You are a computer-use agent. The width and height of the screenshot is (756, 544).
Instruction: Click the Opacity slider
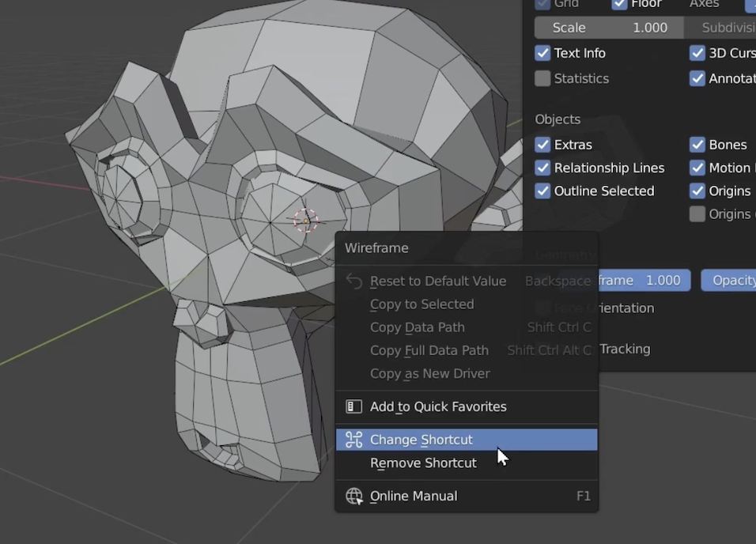[728, 280]
